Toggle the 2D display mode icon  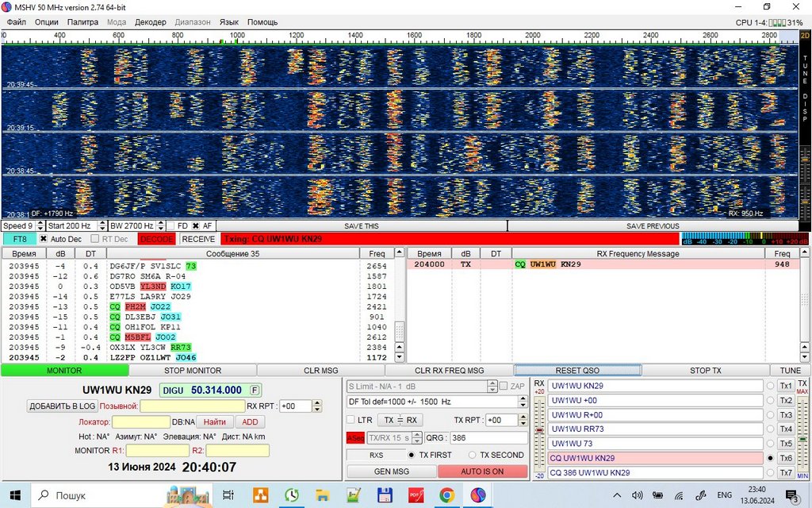pos(805,35)
